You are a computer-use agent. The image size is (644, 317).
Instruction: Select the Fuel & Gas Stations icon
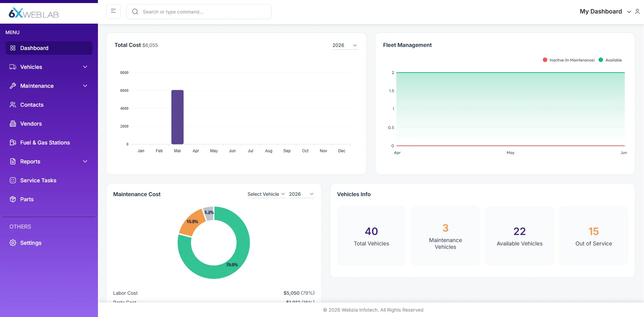[x=13, y=142]
